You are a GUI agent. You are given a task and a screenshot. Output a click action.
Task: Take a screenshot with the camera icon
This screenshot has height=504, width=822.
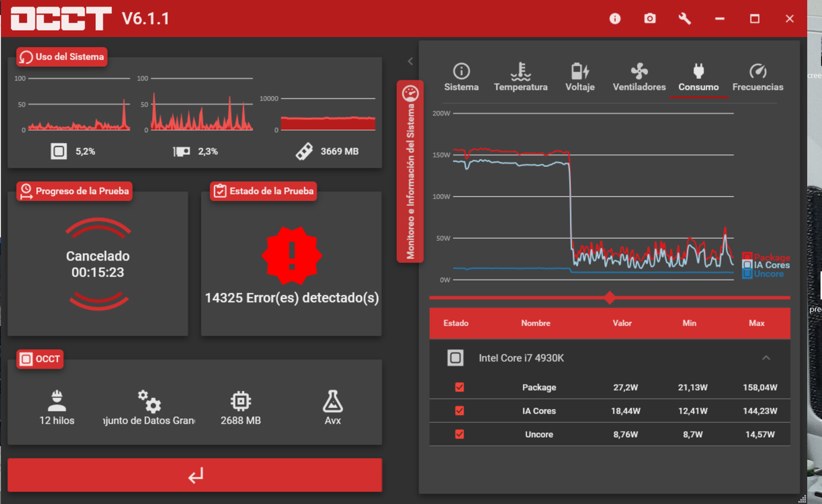pyautogui.click(x=650, y=19)
